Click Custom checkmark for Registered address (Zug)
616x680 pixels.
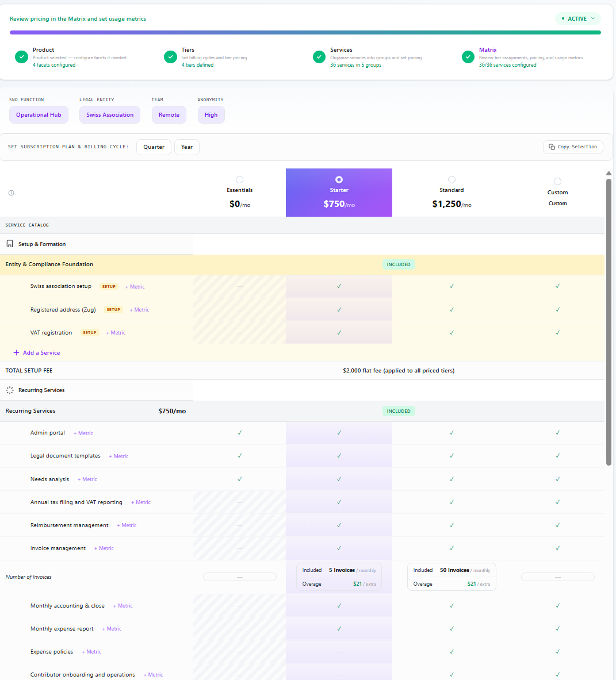tap(557, 310)
